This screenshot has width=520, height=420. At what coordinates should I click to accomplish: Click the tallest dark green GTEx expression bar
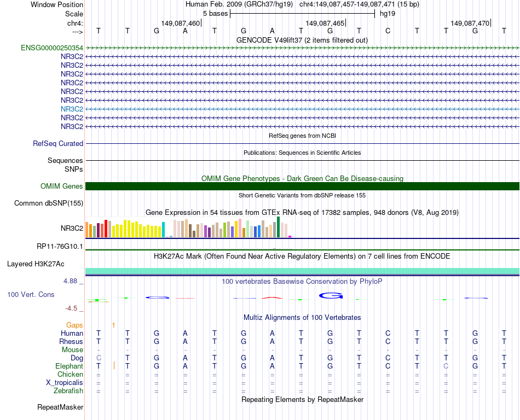[279, 227]
